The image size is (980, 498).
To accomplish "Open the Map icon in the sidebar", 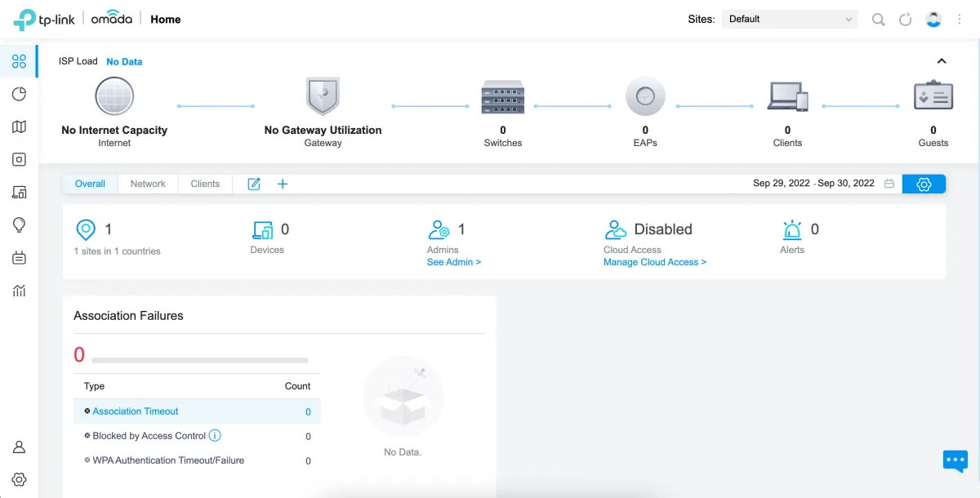I will (x=19, y=127).
